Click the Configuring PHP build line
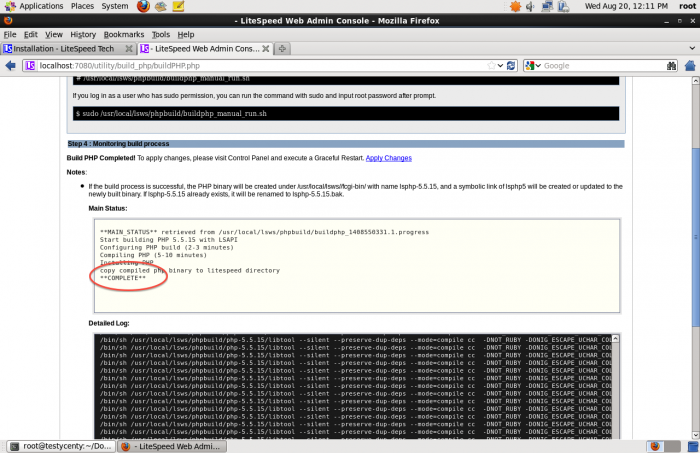The height and width of the screenshot is (453, 700). 167,247
